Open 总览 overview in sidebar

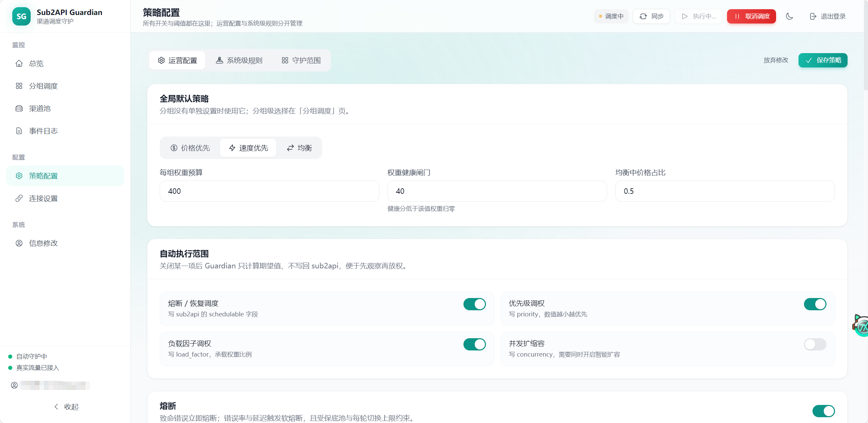(x=65, y=63)
